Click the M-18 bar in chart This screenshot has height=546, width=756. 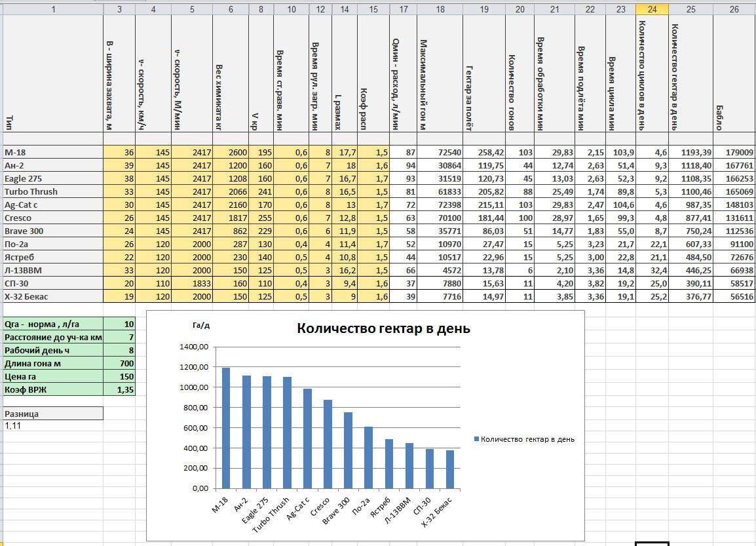(225, 428)
